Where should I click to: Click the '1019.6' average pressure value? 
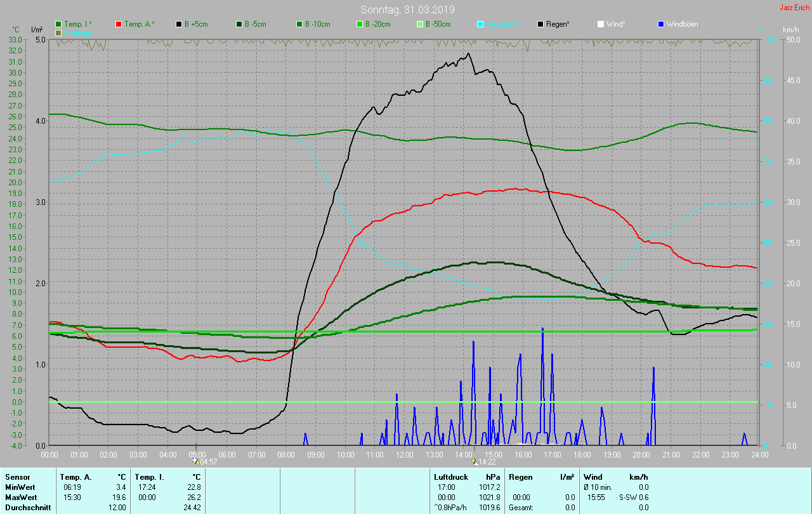(488, 508)
